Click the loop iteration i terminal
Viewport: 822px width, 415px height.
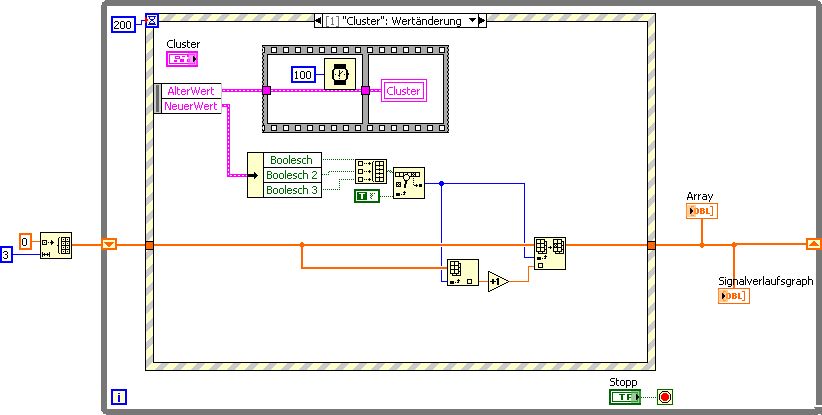pyautogui.click(x=119, y=397)
